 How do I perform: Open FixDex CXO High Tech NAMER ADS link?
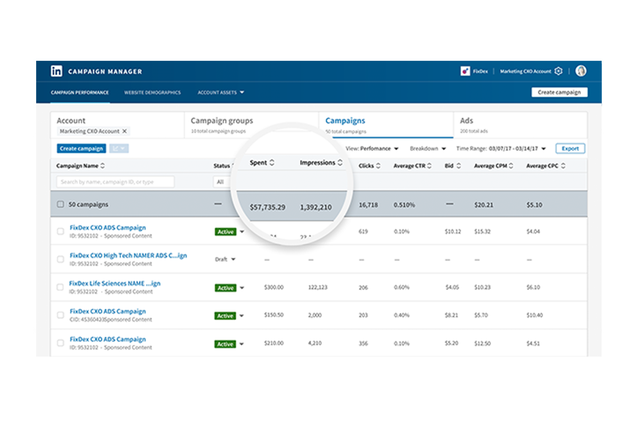pos(128,255)
